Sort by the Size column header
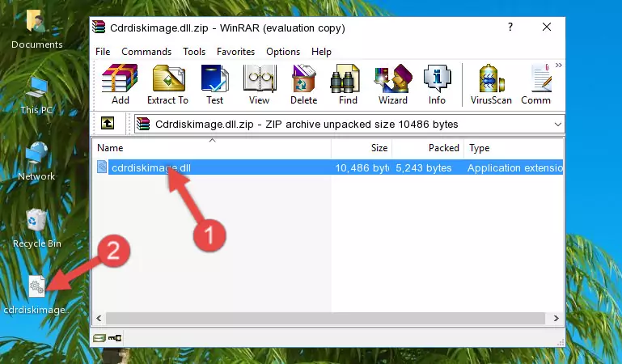This screenshot has height=364, width=622. [x=362, y=148]
